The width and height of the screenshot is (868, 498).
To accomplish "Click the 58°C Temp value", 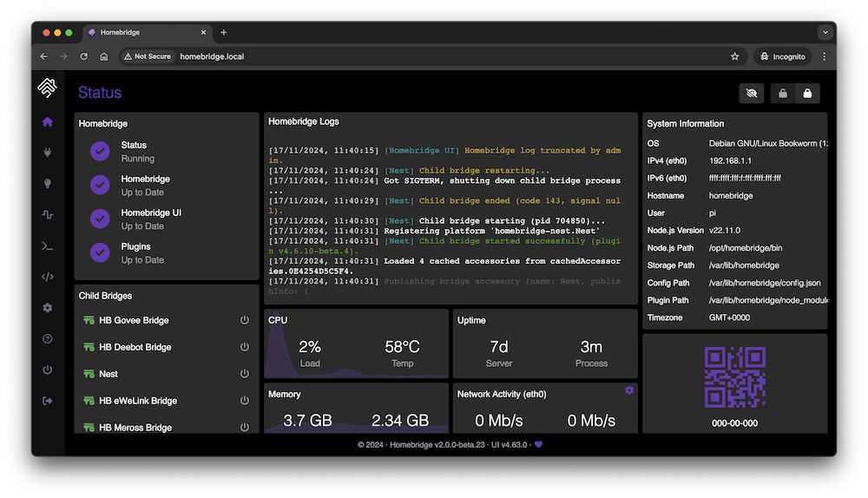I will (x=402, y=347).
